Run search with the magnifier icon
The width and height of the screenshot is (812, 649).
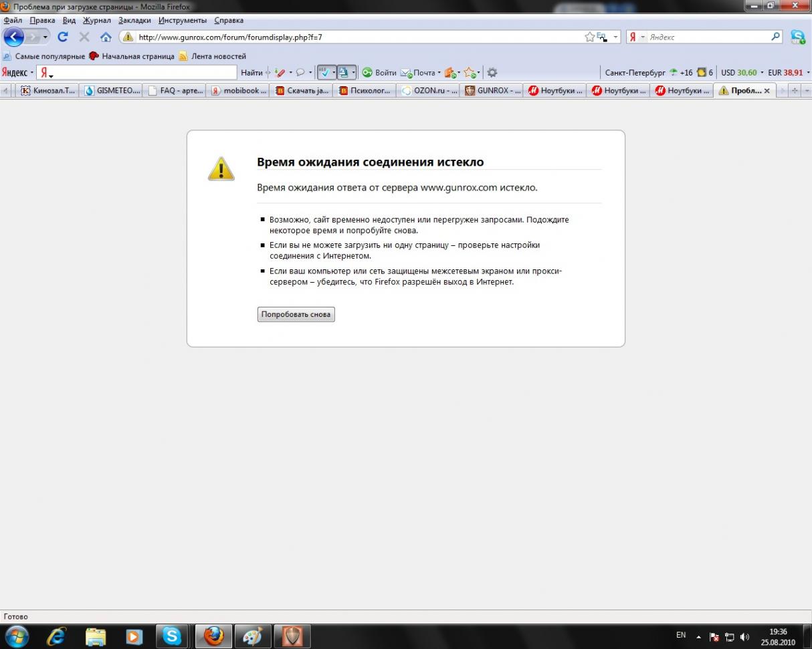pos(776,37)
